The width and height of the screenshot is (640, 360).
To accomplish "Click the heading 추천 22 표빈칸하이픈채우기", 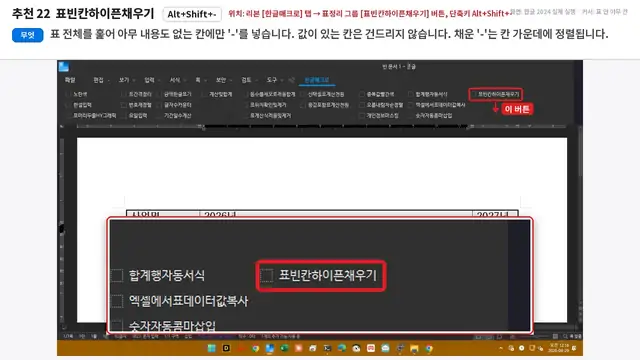I will pyautogui.click(x=83, y=14).
